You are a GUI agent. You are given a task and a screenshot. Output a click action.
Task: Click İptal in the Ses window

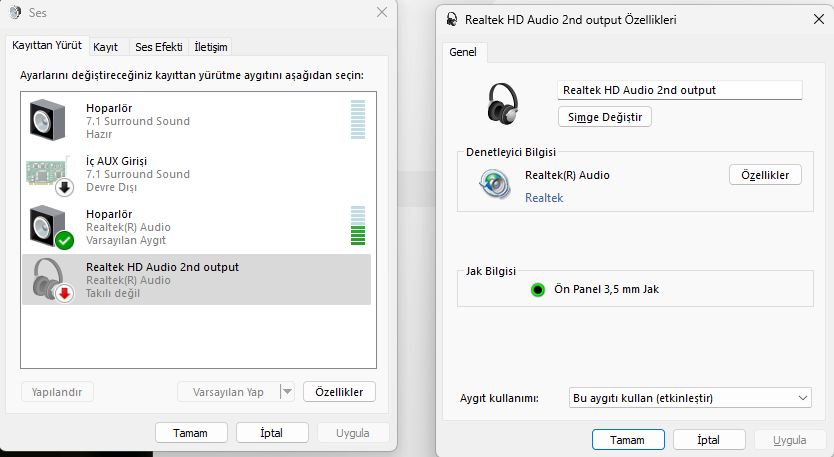pos(272,433)
